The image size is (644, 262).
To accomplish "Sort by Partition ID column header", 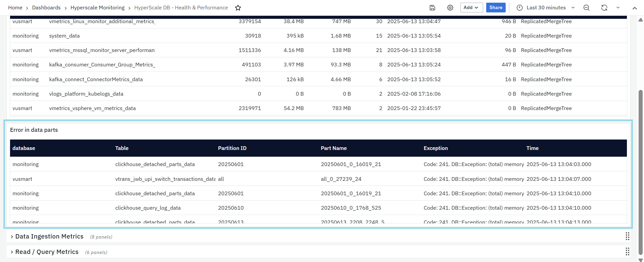I will [232, 148].
